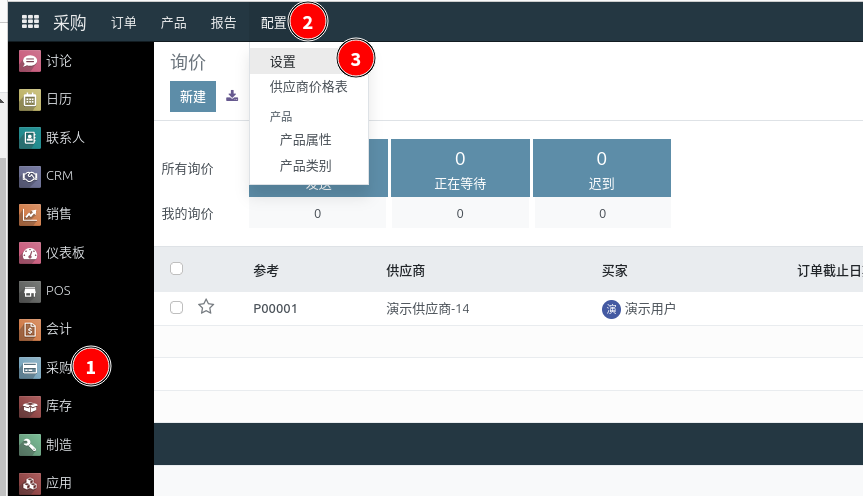
Task: Click the 演示用户 buyer avatar
Action: 611,309
